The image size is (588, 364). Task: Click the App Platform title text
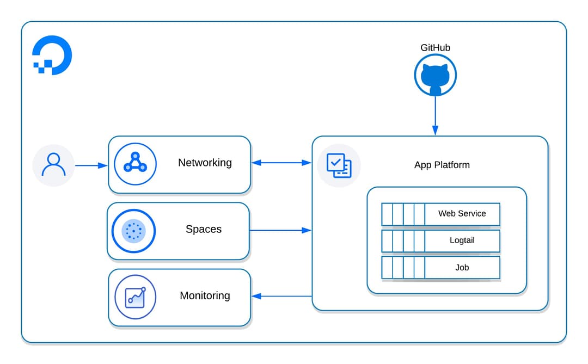(442, 165)
